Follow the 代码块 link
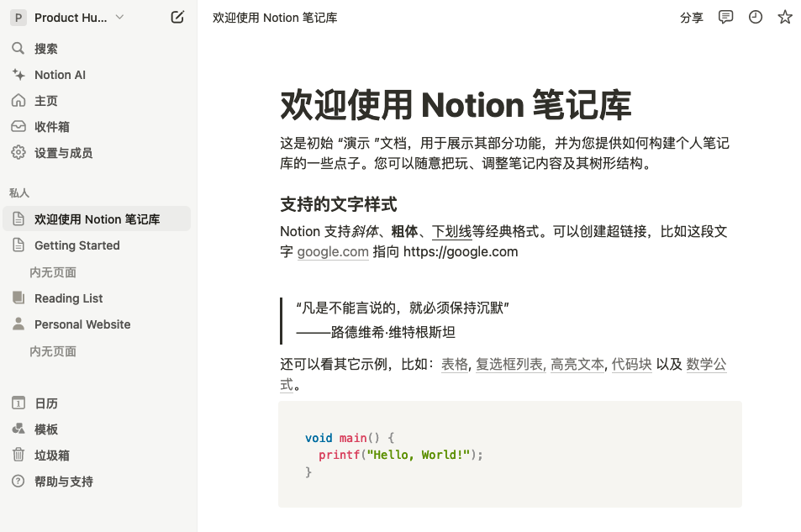The width and height of the screenshot is (801, 532). point(631,364)
